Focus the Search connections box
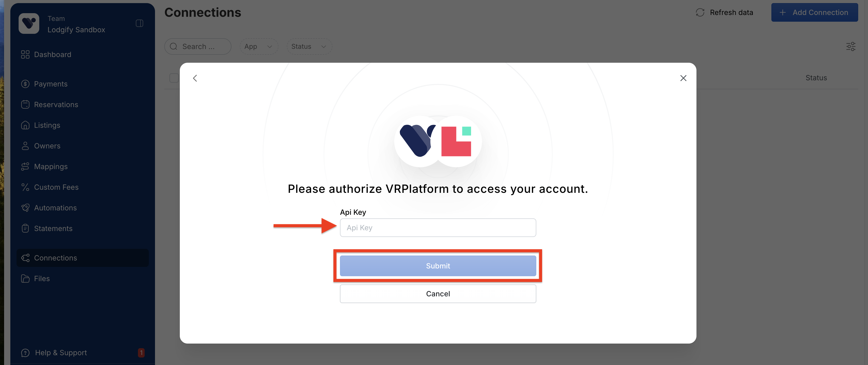The height and width of the screenshot is (365, 868). pyautogui.click(x=198, y=46)
